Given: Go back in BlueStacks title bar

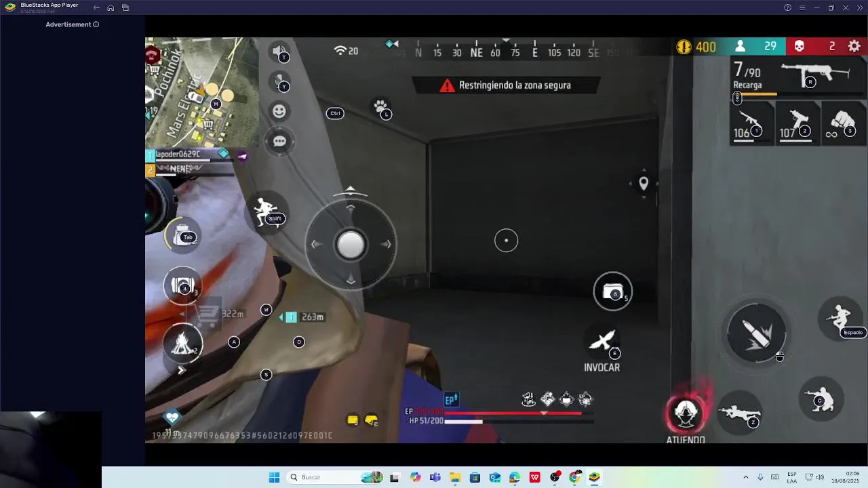Looking at the screenshot, I should [x=96, y=7].
